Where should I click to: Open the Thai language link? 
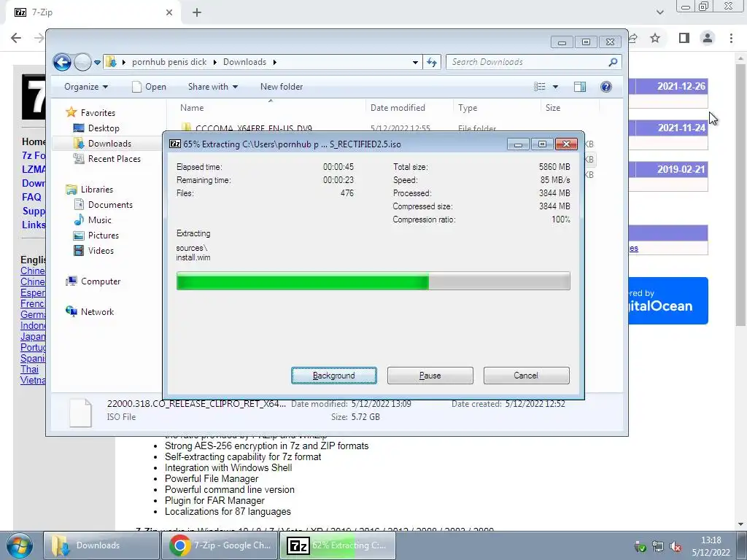coord(29,370)
